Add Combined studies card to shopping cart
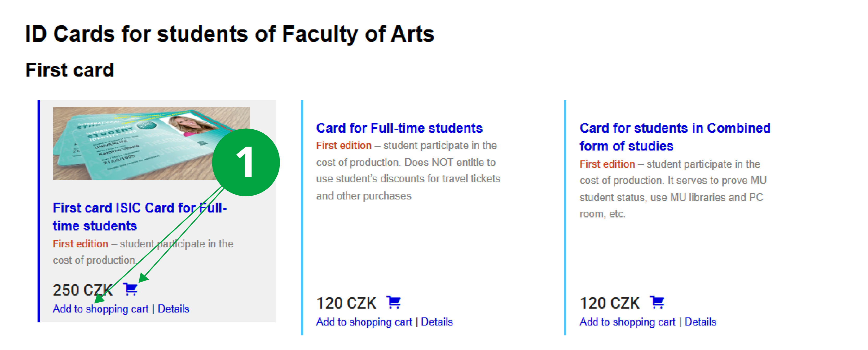Viewport: 868px width, 350px height. coord(627,322)
